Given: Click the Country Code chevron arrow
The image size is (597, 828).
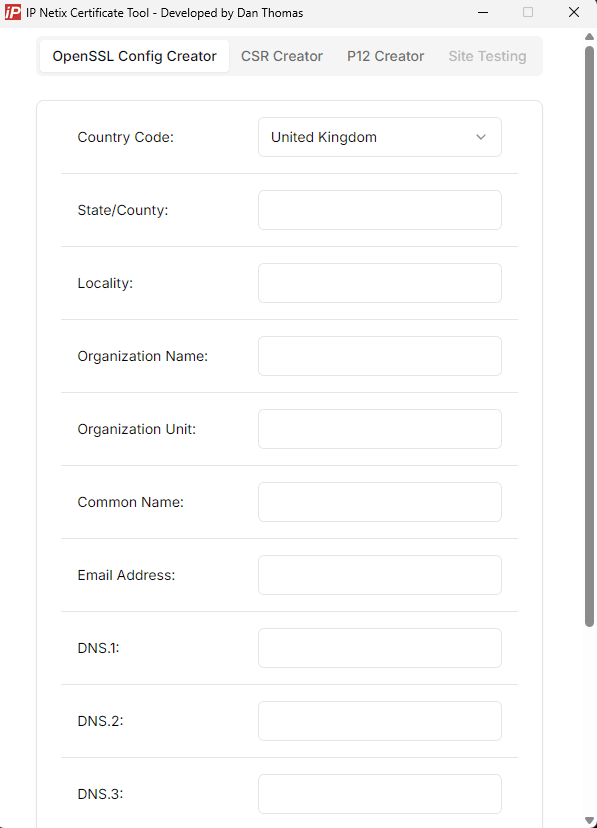Looking at the screenshot, I should (x=480, y=137).
